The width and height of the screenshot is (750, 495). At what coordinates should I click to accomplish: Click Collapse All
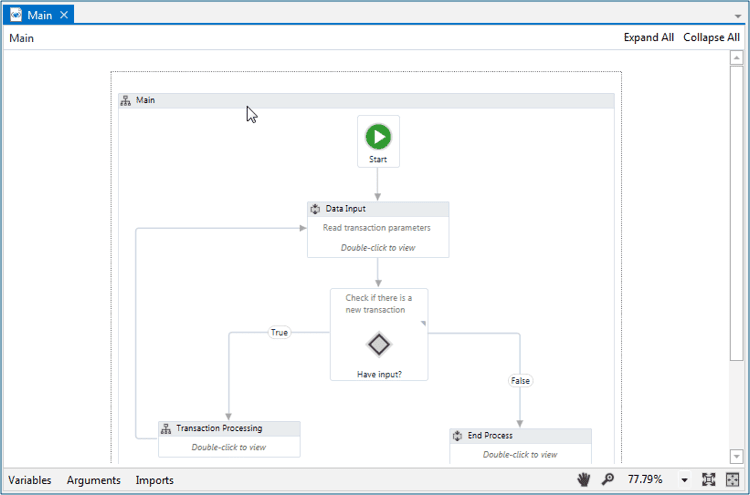(711, 38)
